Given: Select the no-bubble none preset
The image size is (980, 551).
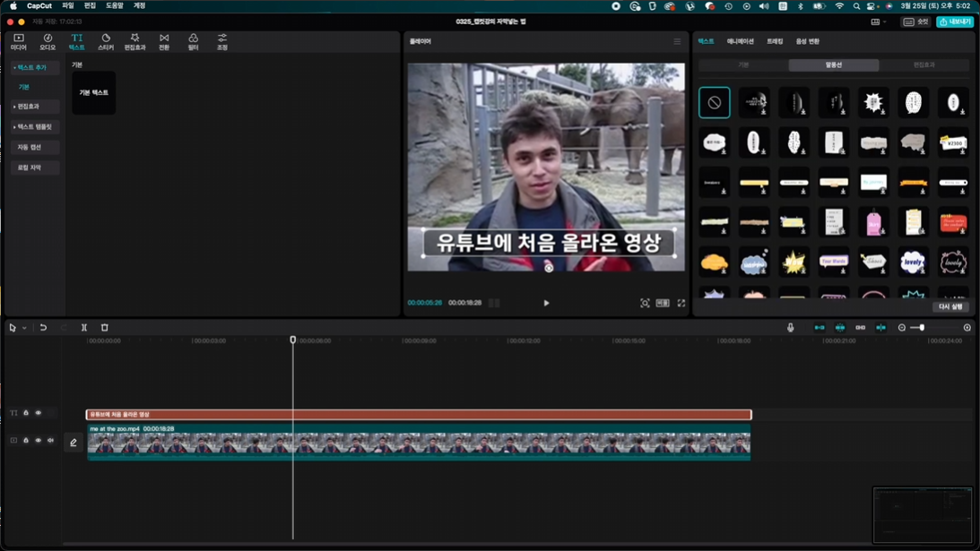Looking at the screenshot, I should click(715, 102).
